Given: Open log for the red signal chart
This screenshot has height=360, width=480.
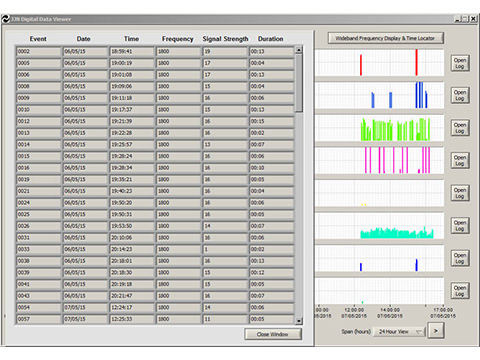Looking at the screenshot, I should coord(460,63).
